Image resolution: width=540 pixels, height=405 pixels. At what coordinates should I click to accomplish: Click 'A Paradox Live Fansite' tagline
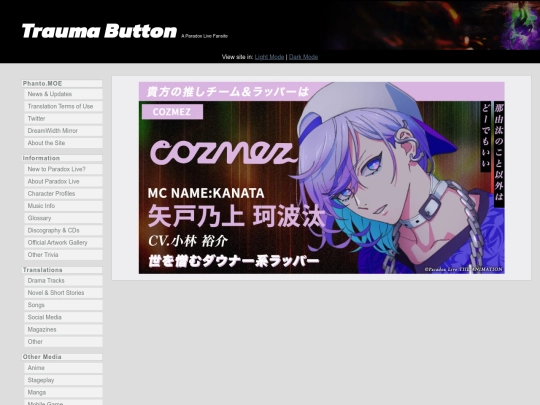point(205,36)
